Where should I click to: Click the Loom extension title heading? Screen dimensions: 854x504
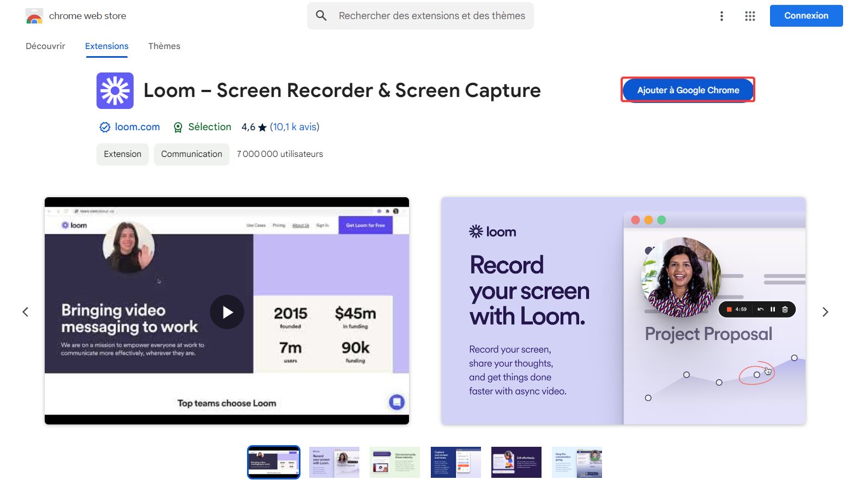[342, 90]
